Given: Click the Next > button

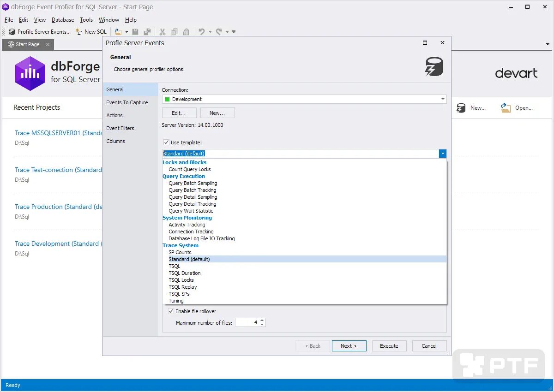Looking at the screenshot, I should [x=349, y=346].
